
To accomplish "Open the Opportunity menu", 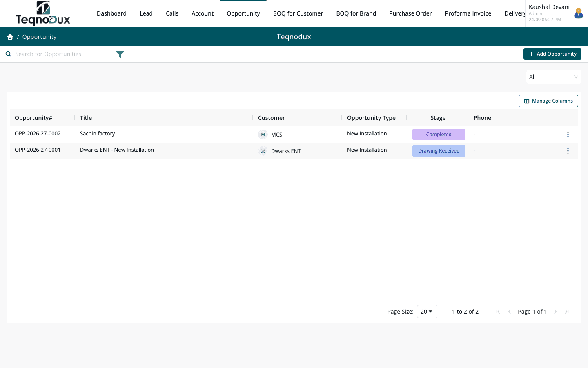I will 243,13.
